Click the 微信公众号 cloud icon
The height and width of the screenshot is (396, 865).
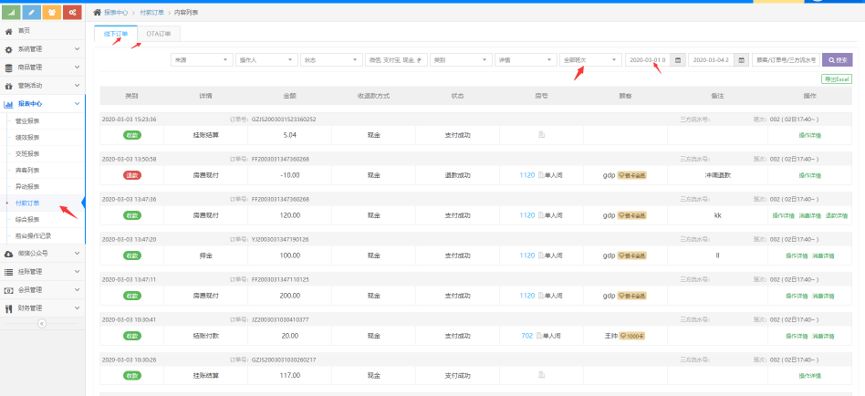click(8, 254)
